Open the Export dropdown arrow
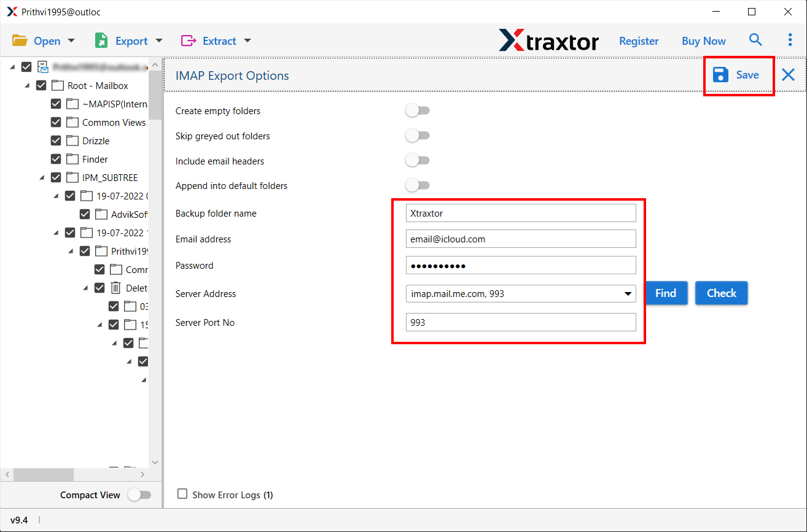The width and height of the screenshot is (807, 532). (159, 40)
